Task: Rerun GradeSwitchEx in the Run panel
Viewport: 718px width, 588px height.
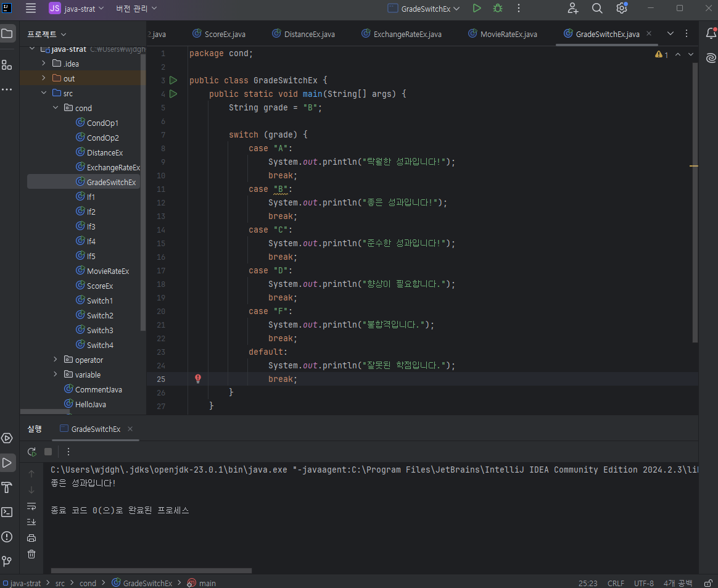Action: pyautogui.click(x=31, y=452)
